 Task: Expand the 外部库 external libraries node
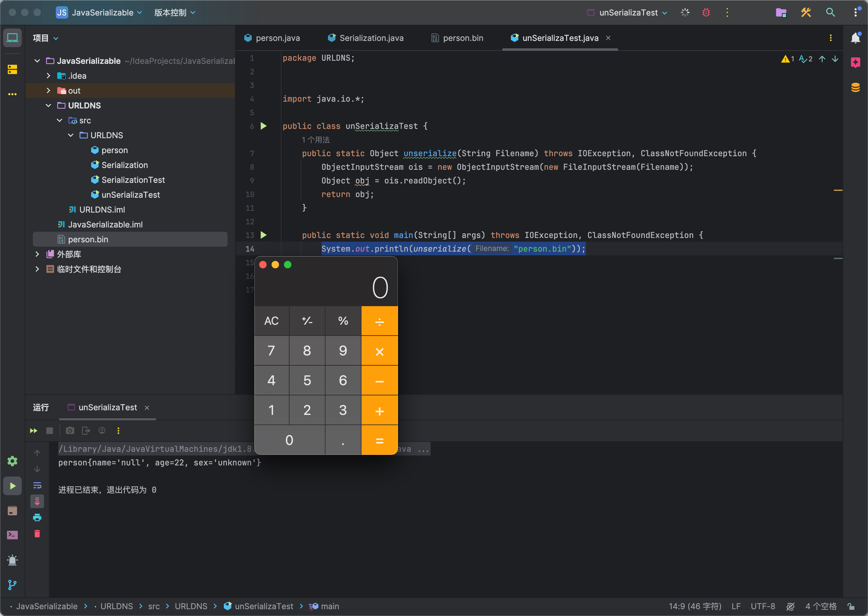[x=37, y=254]
